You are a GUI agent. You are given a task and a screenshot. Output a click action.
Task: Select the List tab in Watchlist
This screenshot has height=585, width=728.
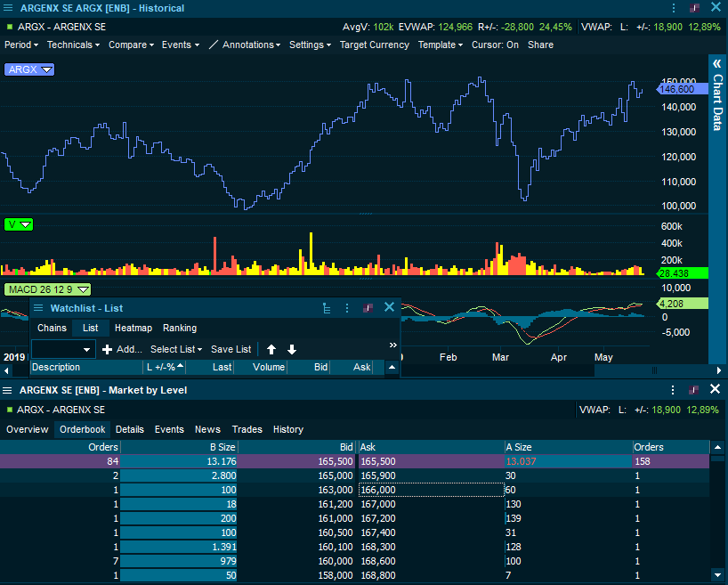(x=91, y=328)
